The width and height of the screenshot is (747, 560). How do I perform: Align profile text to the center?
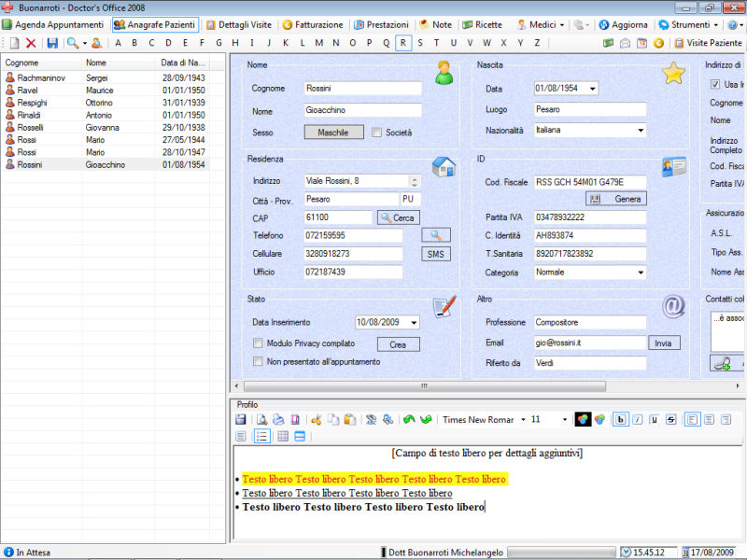pos(709,419)
